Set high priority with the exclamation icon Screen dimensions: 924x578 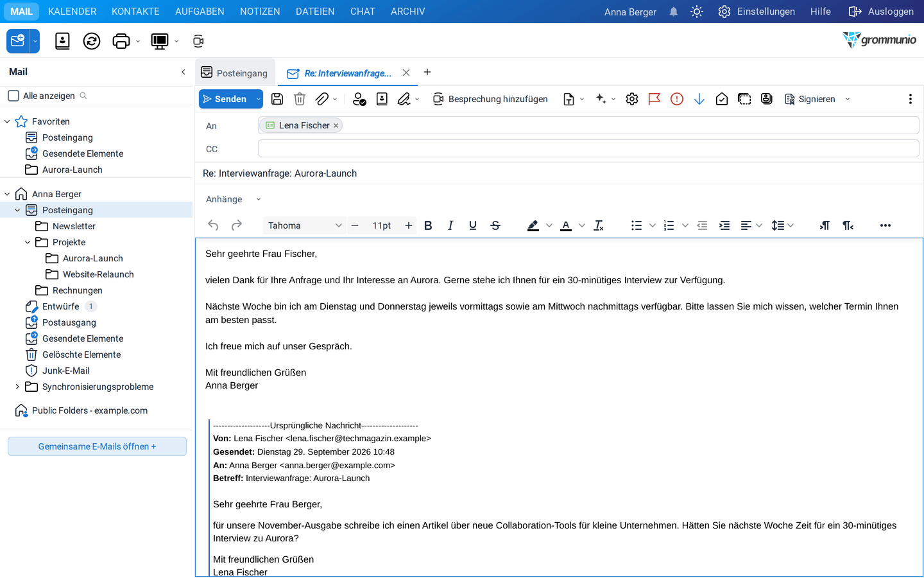(677, 99)
